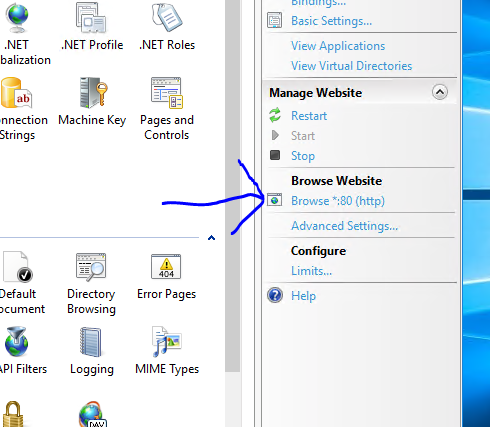
Task: Open the Connection Strings database icon
Action: 16,93
